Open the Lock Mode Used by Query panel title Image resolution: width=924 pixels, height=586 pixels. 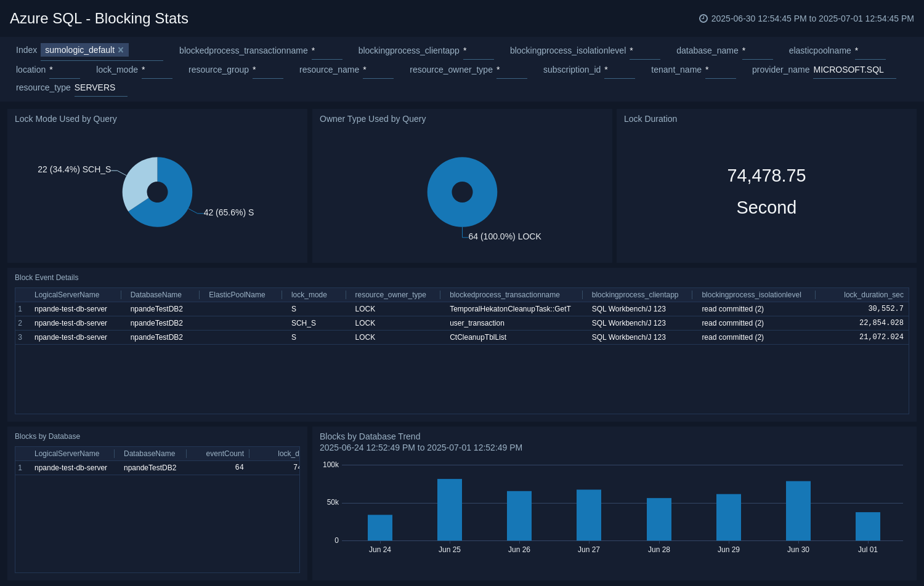click(66, 119)
